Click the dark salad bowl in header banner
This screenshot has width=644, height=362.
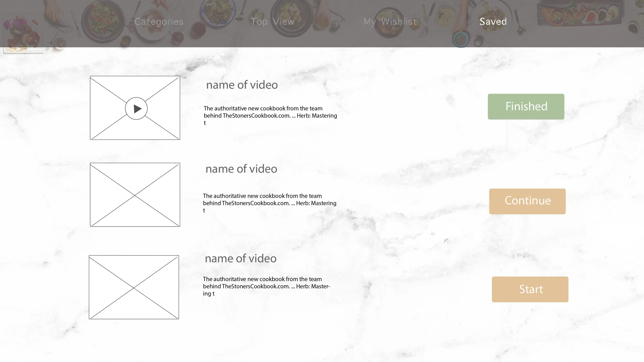(103, 21)
